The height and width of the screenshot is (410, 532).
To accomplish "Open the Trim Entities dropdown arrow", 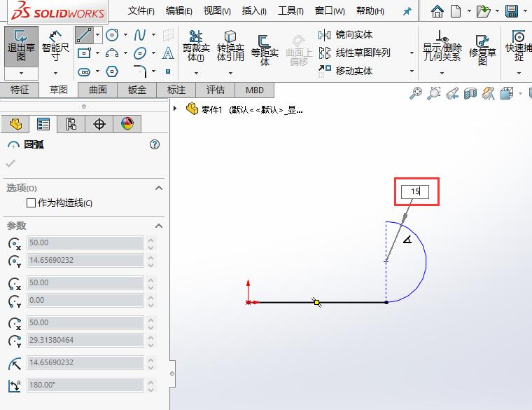I will (196, 73).
